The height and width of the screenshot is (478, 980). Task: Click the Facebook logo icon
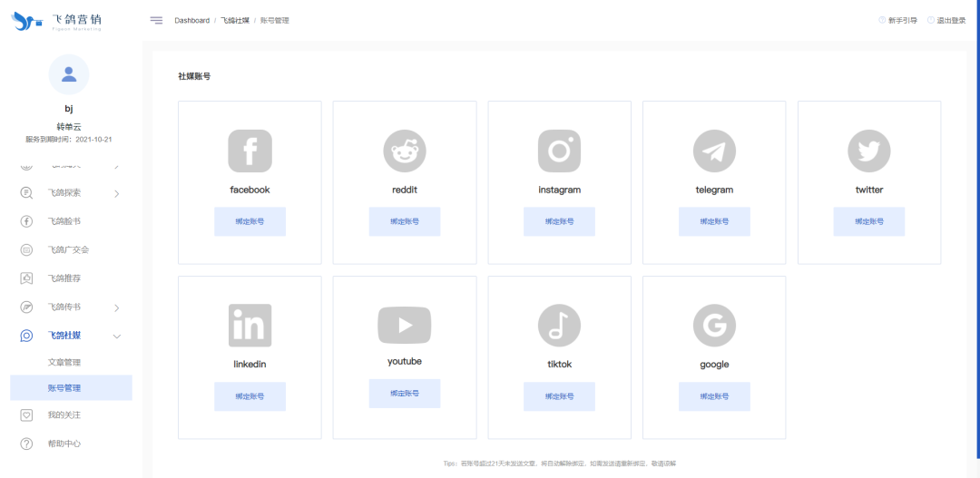coord(250,151)
